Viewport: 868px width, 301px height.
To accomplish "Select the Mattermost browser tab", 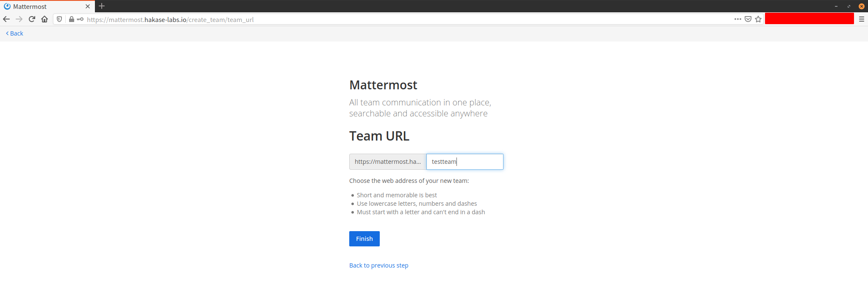I will [47, 6].
